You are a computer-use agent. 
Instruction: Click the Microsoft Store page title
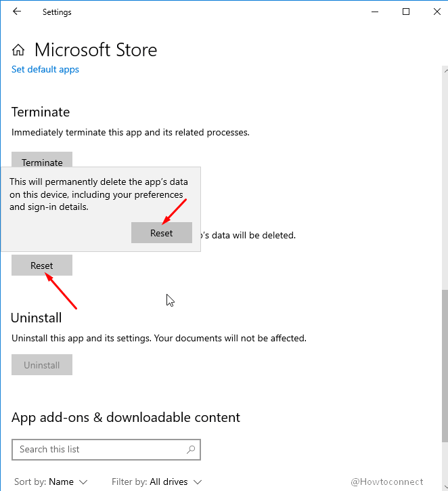[95, 50]
